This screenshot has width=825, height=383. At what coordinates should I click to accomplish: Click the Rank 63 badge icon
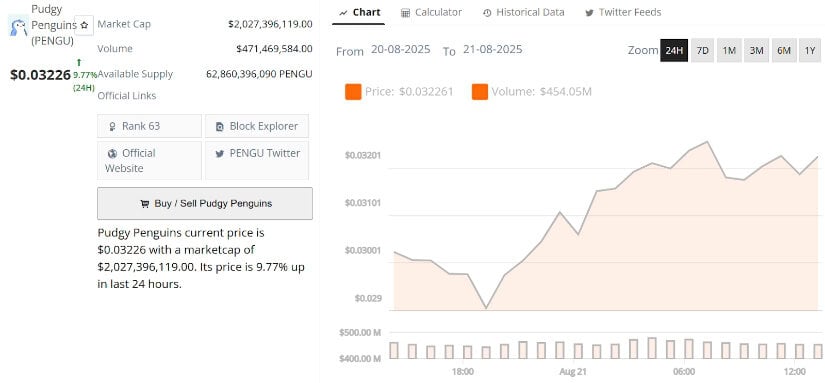(x=112, y=127)
